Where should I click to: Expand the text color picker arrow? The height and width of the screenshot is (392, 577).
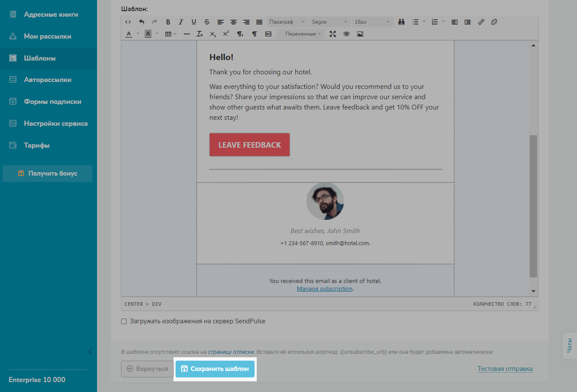point(138,34)
